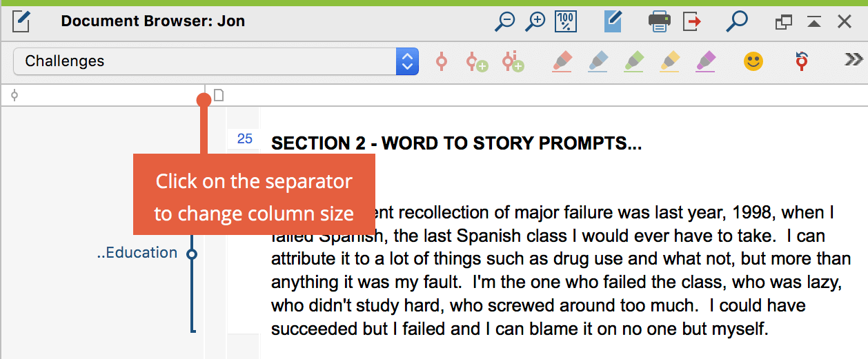Toggle Edit Mode pencil icon

613,22
